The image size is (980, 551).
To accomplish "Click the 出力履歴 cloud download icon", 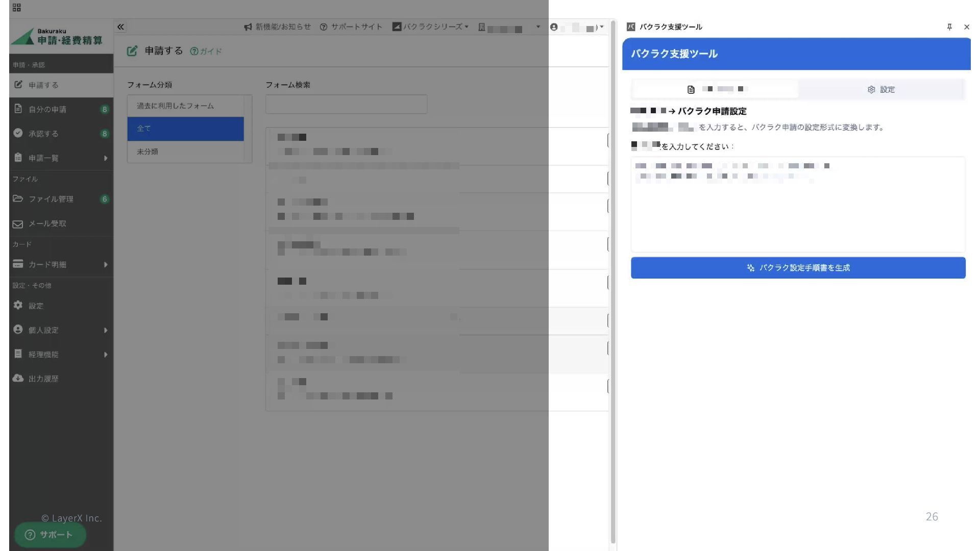I will coord(18,378).
